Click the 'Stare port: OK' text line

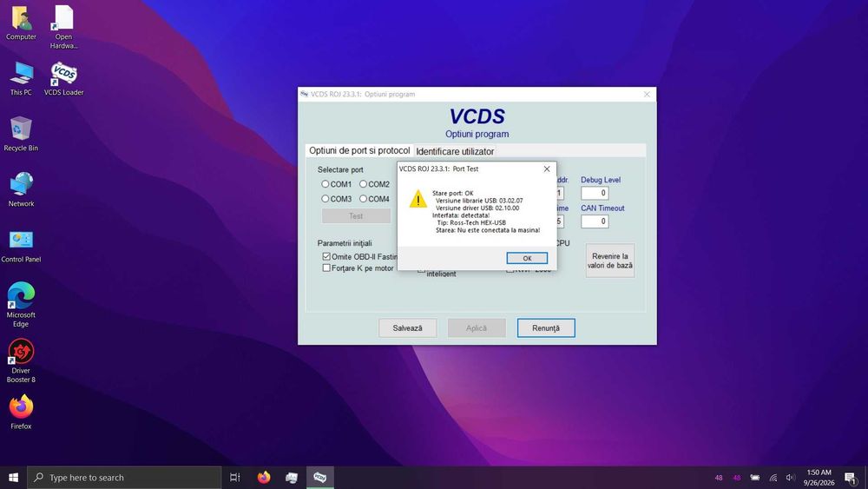tap(453, 194)
